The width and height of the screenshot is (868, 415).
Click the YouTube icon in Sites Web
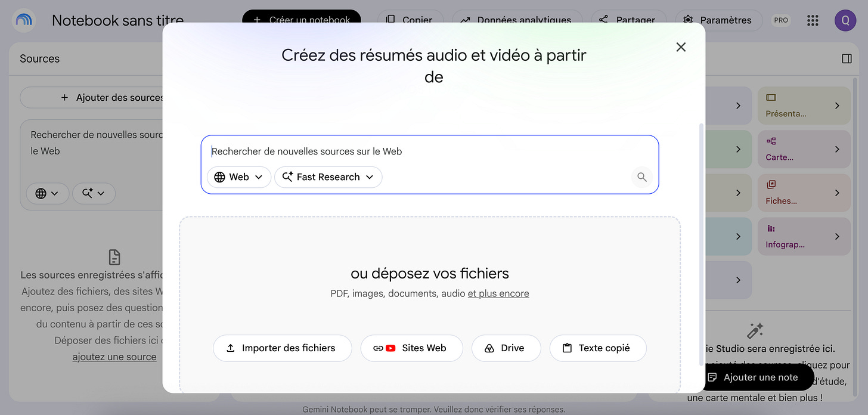[x=390, y=348]
